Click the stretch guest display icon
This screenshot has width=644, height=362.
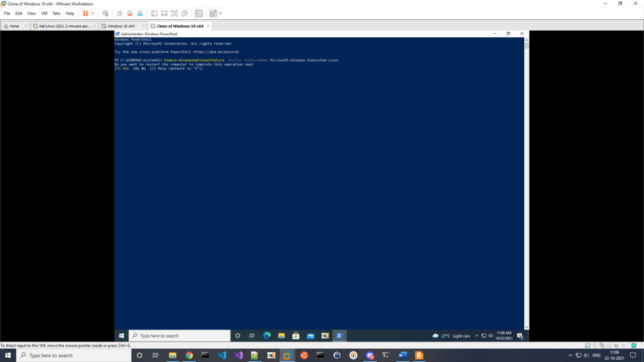tap(212, 14)
